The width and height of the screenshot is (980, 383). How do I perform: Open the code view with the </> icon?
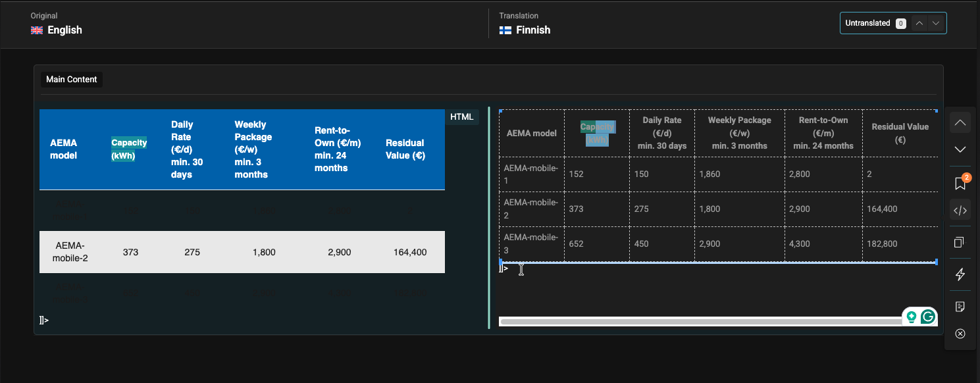coord(960,209)
